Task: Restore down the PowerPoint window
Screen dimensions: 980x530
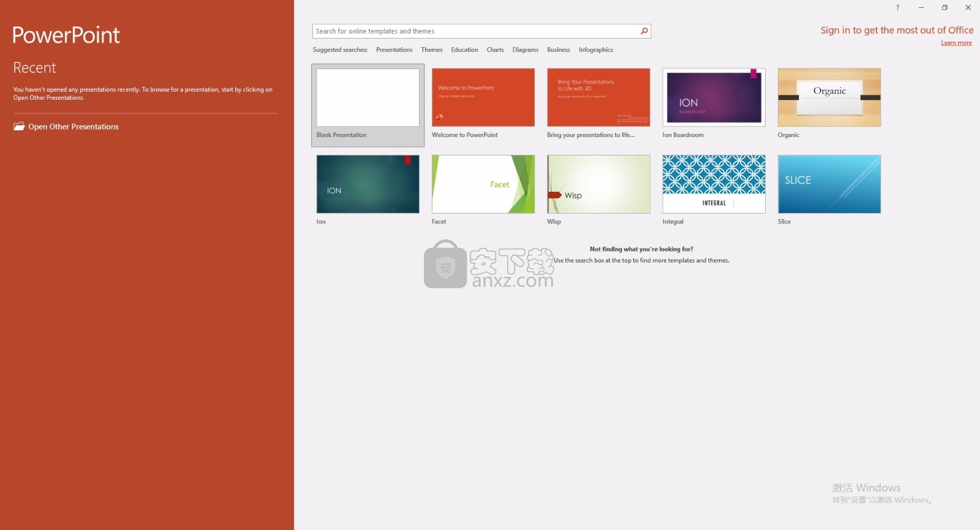Action: pyautogui.click(x=944, y=7)
